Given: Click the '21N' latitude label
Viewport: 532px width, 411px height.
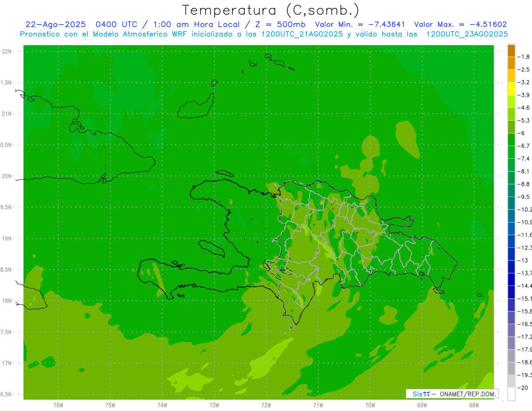Looking at the screenshot, I should (x=8, y=114).
